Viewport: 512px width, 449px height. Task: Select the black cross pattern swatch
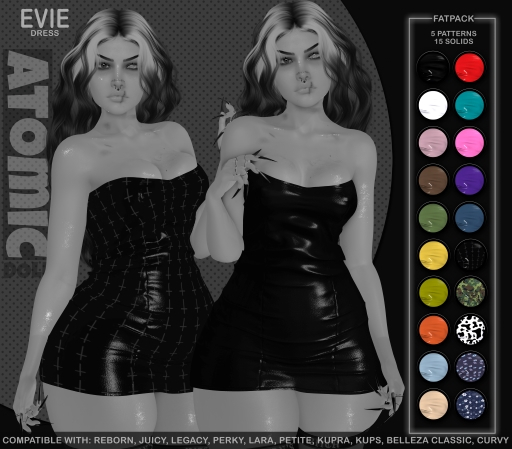point(469,255)
